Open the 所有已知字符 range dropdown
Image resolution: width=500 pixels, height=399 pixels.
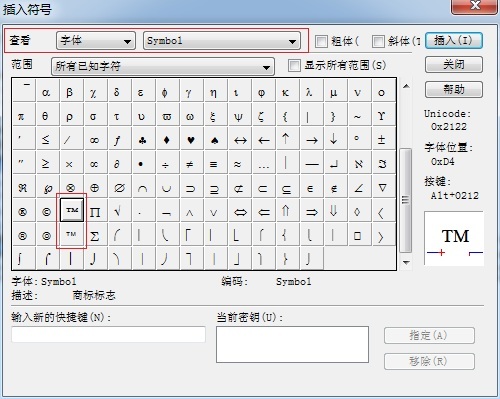(x=163, y=66)
